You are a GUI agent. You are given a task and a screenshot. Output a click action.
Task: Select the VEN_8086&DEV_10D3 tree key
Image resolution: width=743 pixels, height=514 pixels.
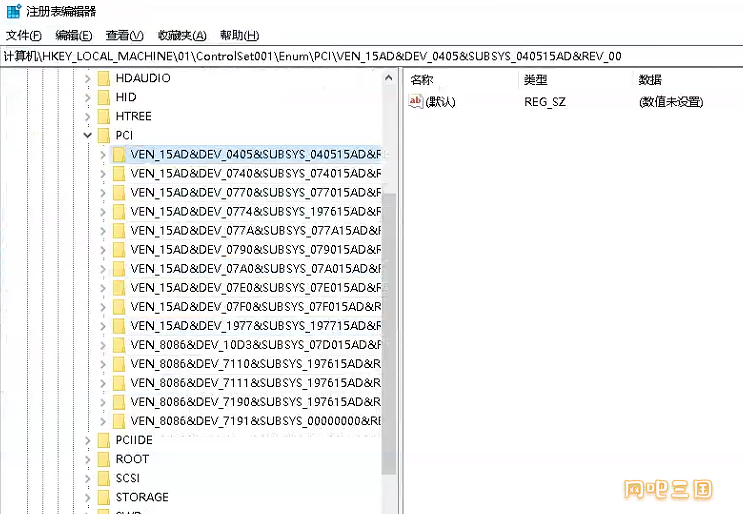click(256, 345)
